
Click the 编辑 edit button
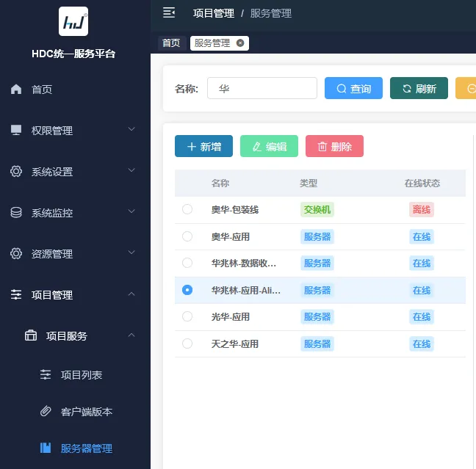pyautogui.click(x=269, y=146)
